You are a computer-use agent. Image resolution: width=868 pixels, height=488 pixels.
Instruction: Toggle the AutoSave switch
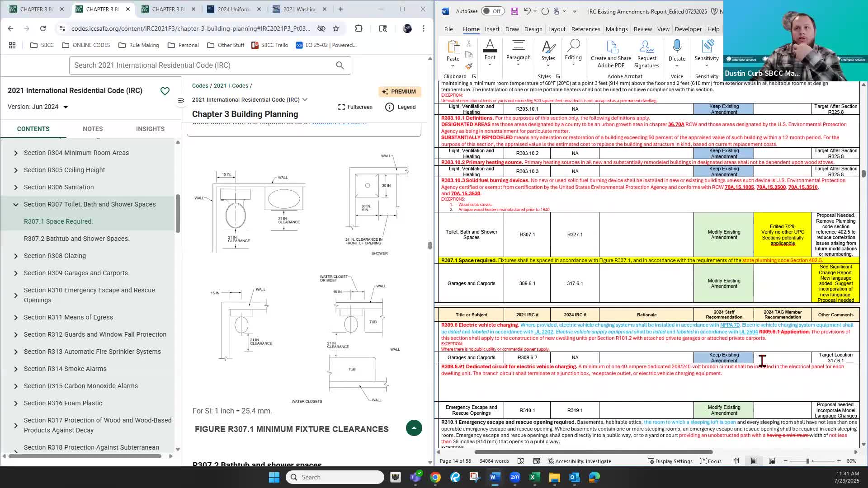click(x=492, y=11)
